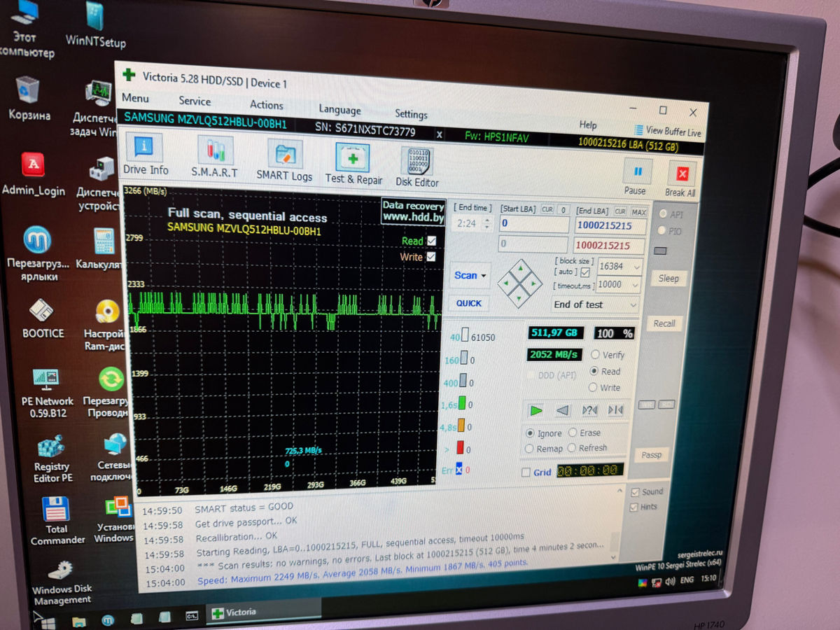Click the Start LBA input field
Screen dimensions: 840x630
pos(534,225)
